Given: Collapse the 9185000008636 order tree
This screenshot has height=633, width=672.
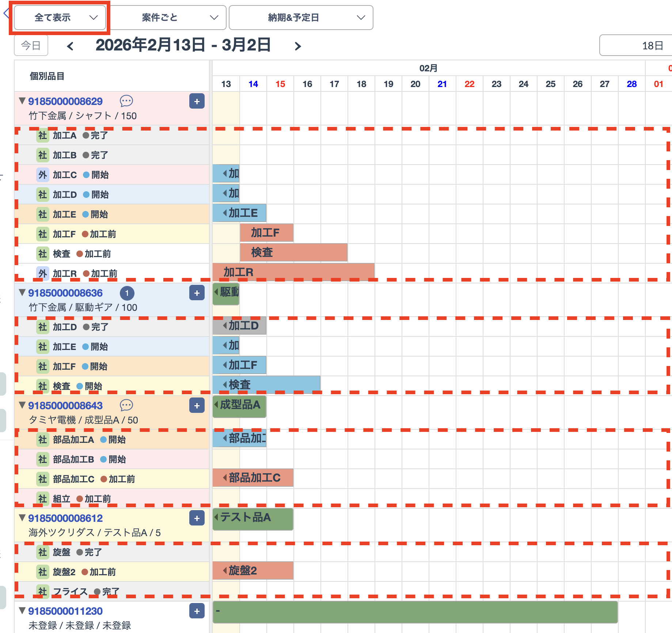Looking at the screenshot, I should 22,293.
